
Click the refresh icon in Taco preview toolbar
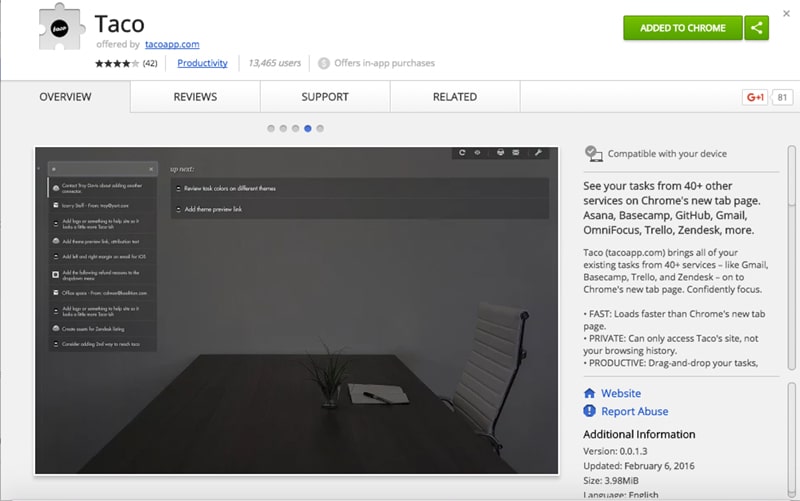pos(462,153)
